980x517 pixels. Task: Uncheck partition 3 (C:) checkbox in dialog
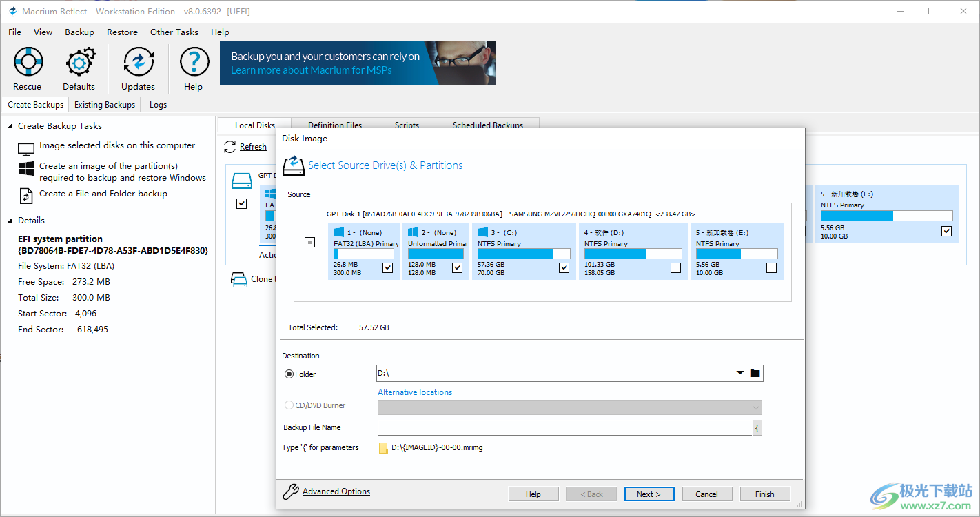pos(564,267)
